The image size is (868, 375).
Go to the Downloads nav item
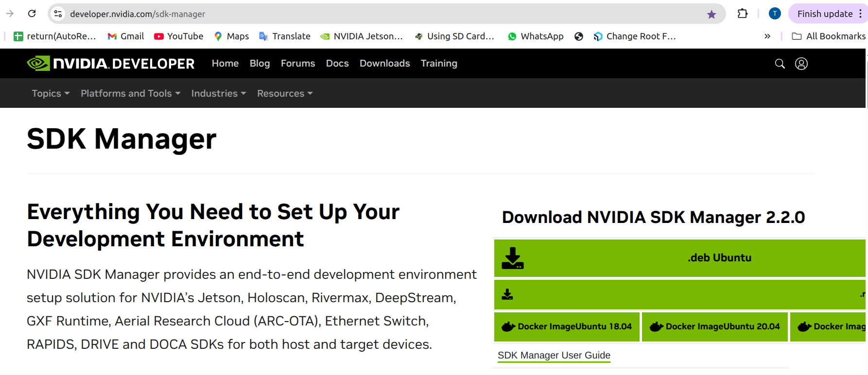(384, 64)
